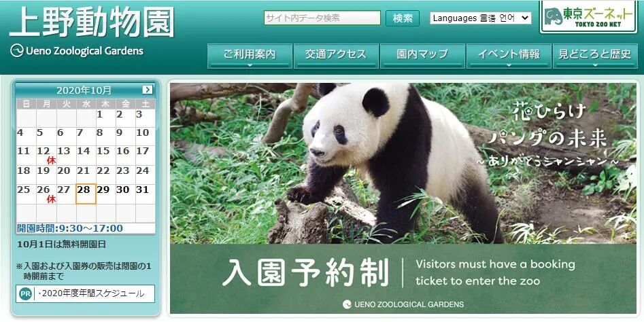Click Ueno Zoological Gardens circular logo
The image size is (644, 322).
coord(17,51)
